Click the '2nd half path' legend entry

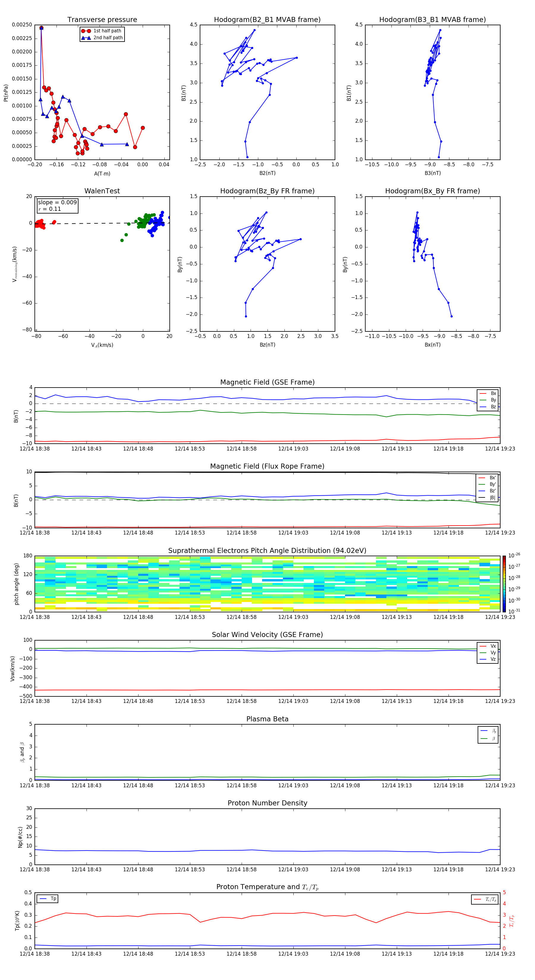click(102, 38)
